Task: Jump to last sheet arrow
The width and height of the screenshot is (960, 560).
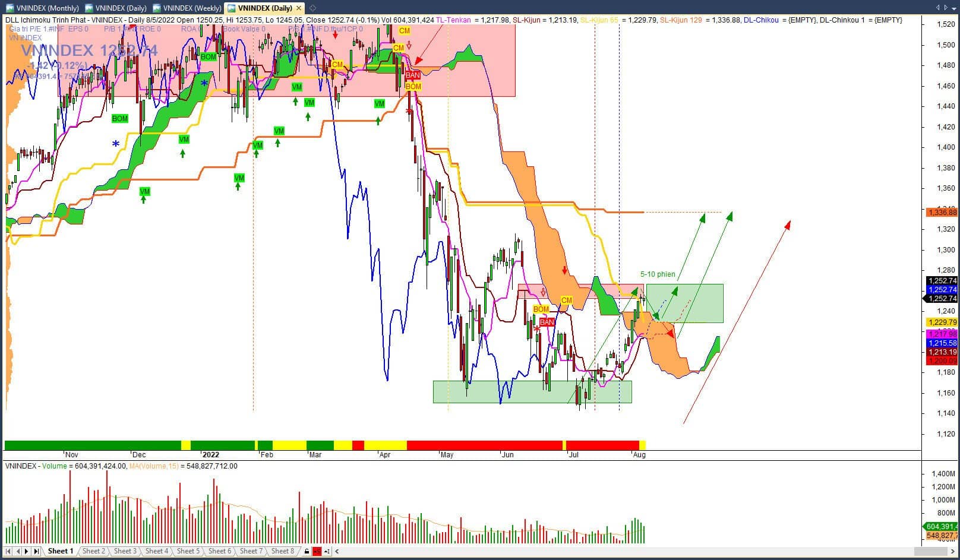Action: tap(36, 551)
